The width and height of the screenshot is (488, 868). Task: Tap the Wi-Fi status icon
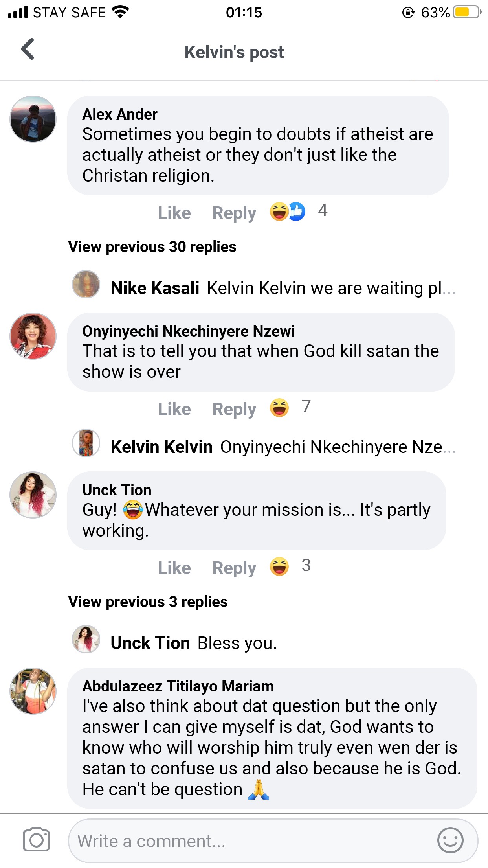[x=120, y=12]
